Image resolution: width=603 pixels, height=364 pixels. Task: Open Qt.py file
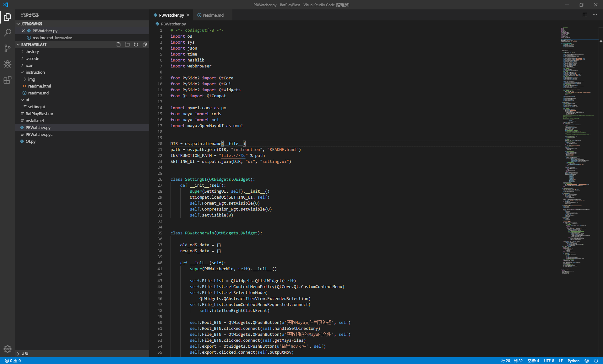(82, 141)
